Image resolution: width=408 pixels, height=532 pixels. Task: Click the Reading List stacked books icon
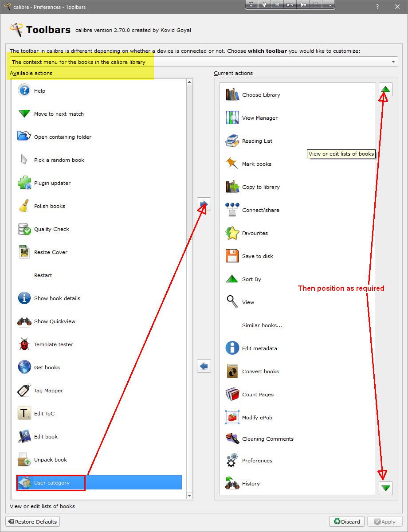click(232, 141)
